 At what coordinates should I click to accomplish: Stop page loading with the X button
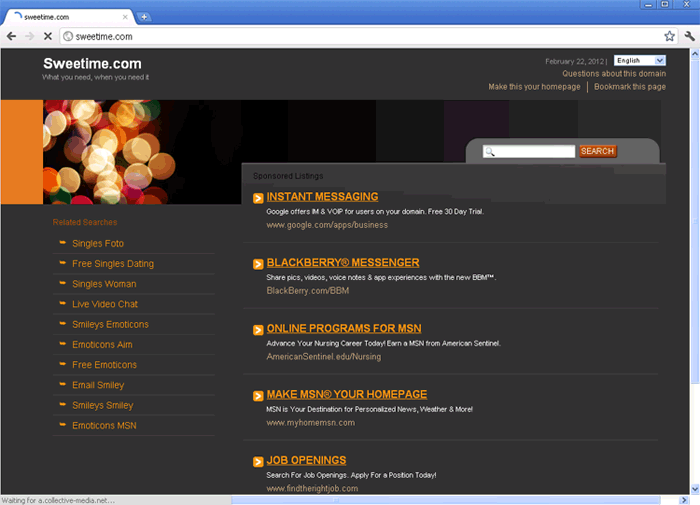(x=48, y=36)
